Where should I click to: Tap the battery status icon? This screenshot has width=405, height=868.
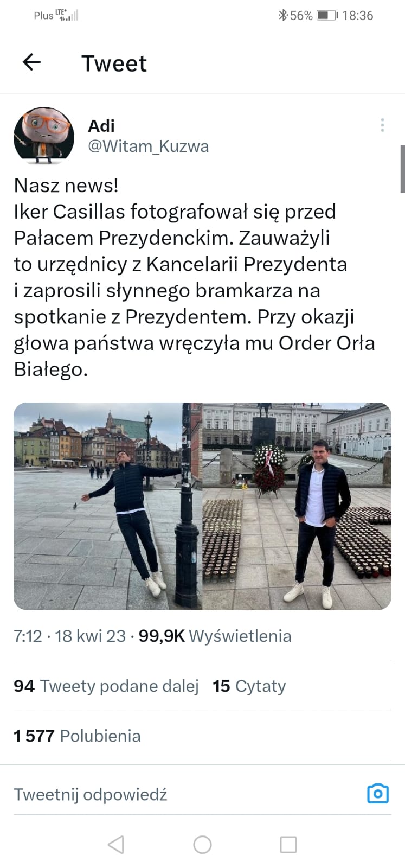click(327, 15)
